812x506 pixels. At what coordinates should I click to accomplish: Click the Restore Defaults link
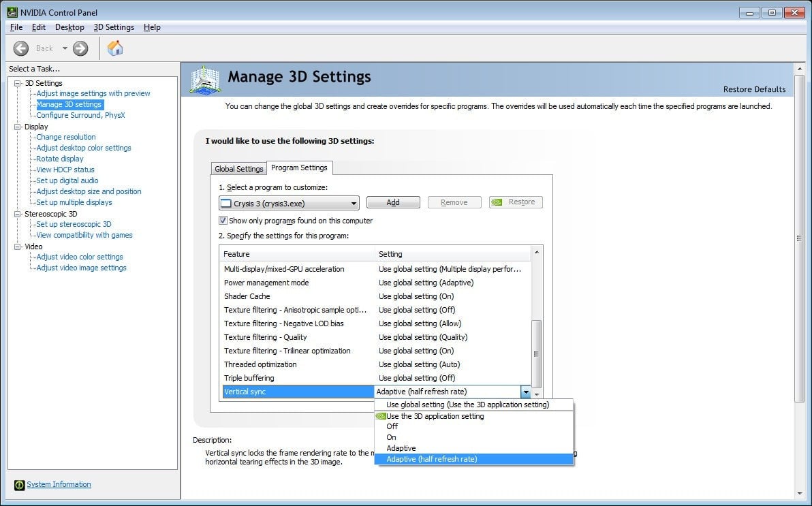[x=754, y=89]
